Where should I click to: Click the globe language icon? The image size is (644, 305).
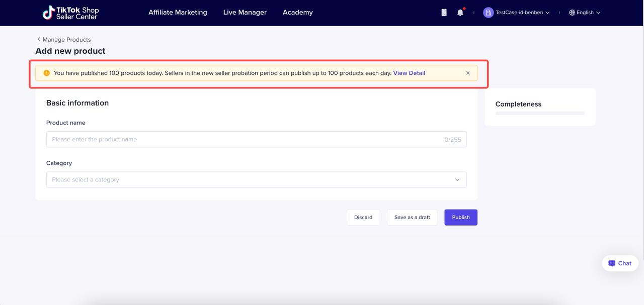[572, 13]
